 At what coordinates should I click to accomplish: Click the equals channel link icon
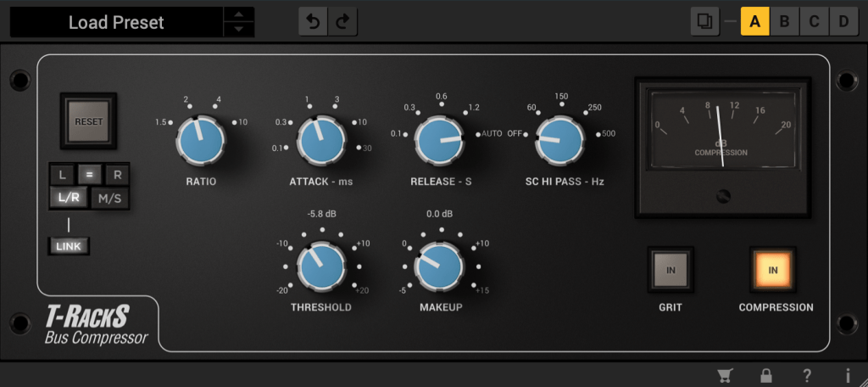89,175
